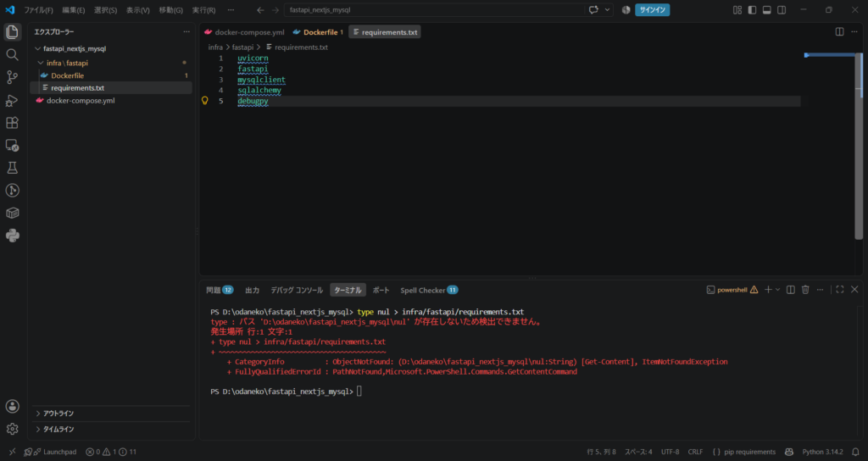
Task: Toggle the bottom panel visibility
Action: (x=766, y=10)
